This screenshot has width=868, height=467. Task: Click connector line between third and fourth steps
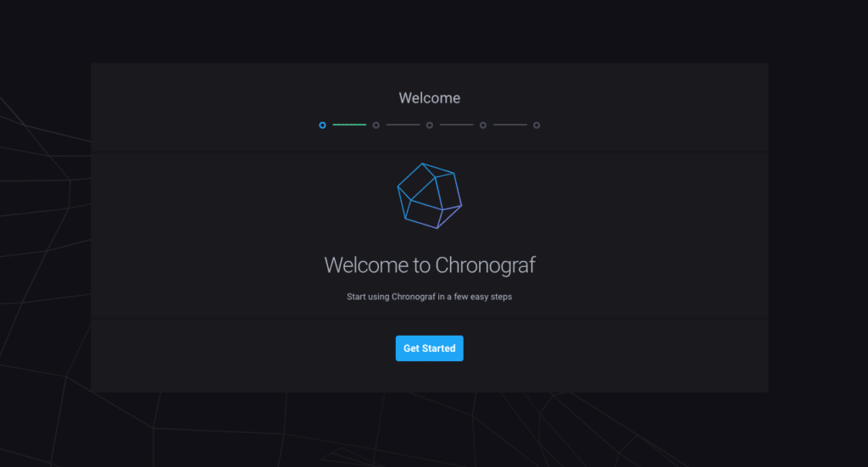[456, 125]
